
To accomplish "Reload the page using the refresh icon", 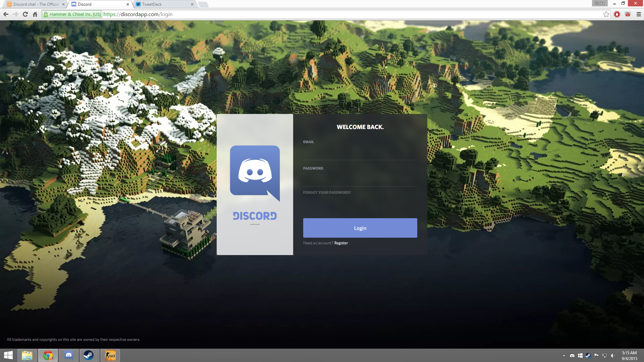I will tap(25, 14).
